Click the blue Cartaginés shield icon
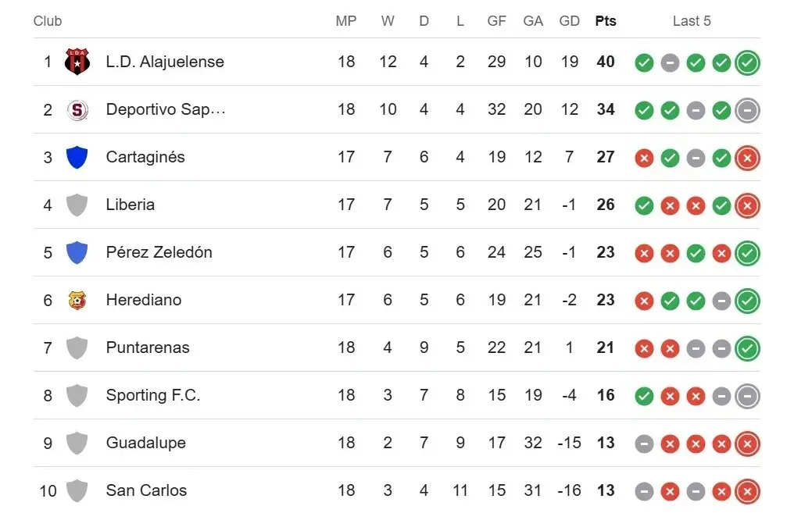The width and height of the screenshot is (812, 531). click(x=77, y=157)
